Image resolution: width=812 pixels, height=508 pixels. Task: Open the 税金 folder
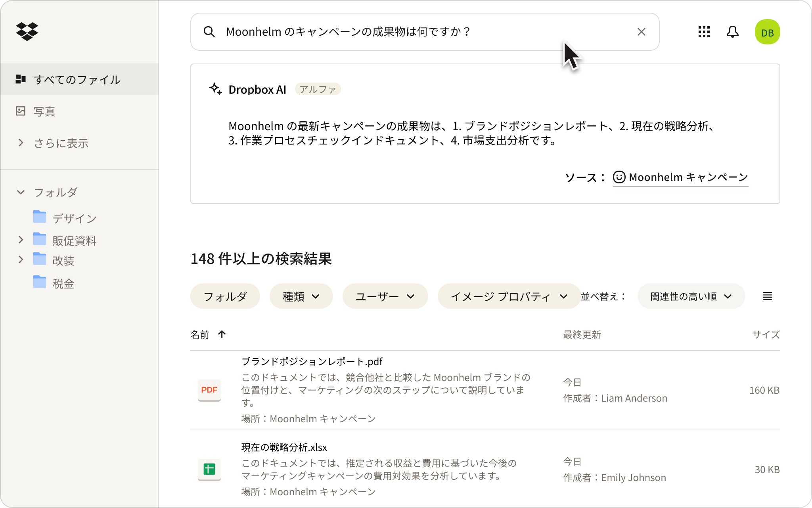(63, 283)
